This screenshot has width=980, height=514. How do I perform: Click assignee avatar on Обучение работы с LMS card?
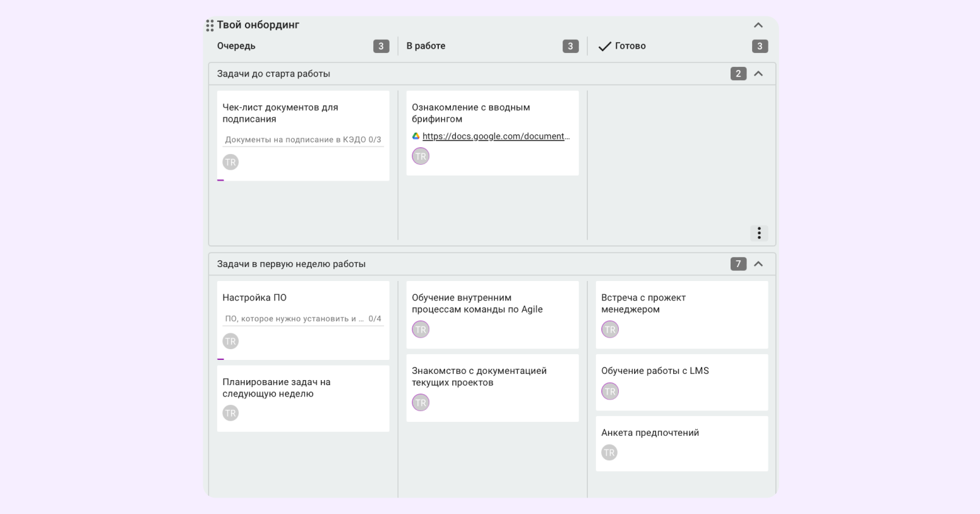click(609, 391)
